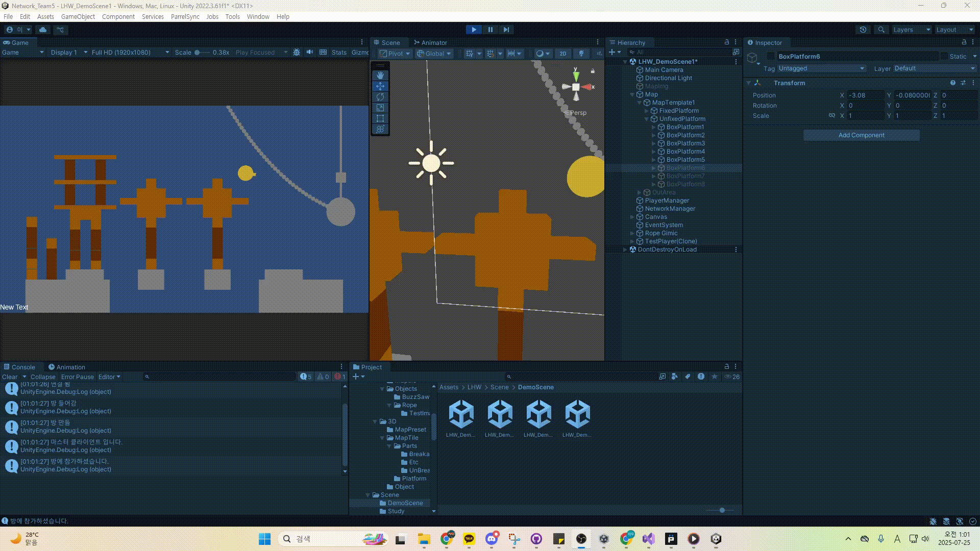Select the Rect tool in Scene

[380, 118]
